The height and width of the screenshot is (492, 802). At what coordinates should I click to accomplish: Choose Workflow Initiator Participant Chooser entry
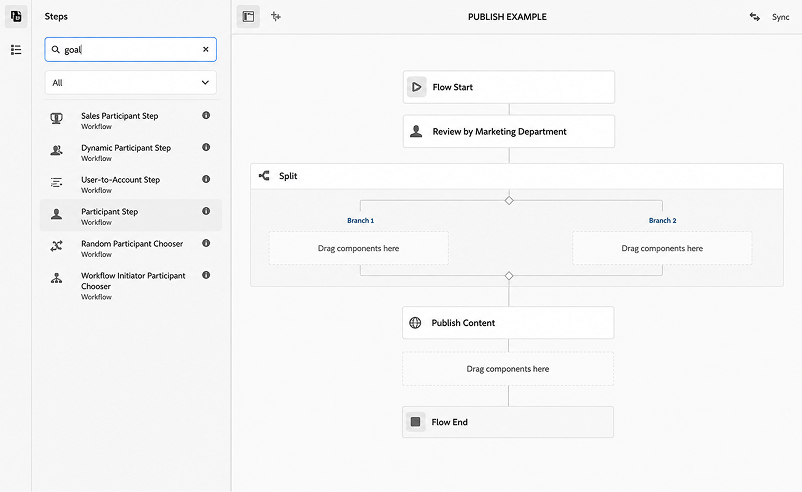tap(130, 285)
